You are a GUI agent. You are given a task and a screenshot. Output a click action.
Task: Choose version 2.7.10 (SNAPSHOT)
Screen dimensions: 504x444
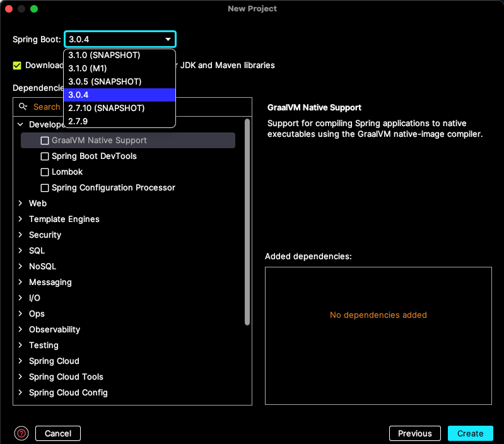pos(120,108)
